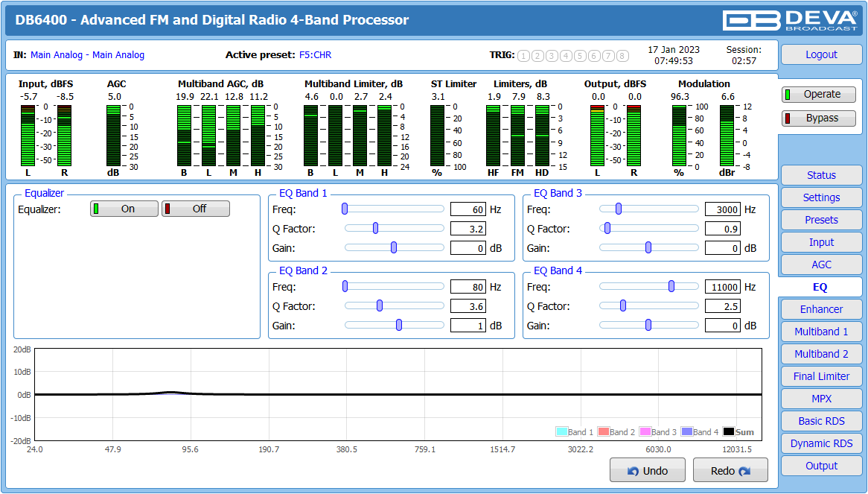
Task: Click the Sum legend swatch
Action: point(729,431)
